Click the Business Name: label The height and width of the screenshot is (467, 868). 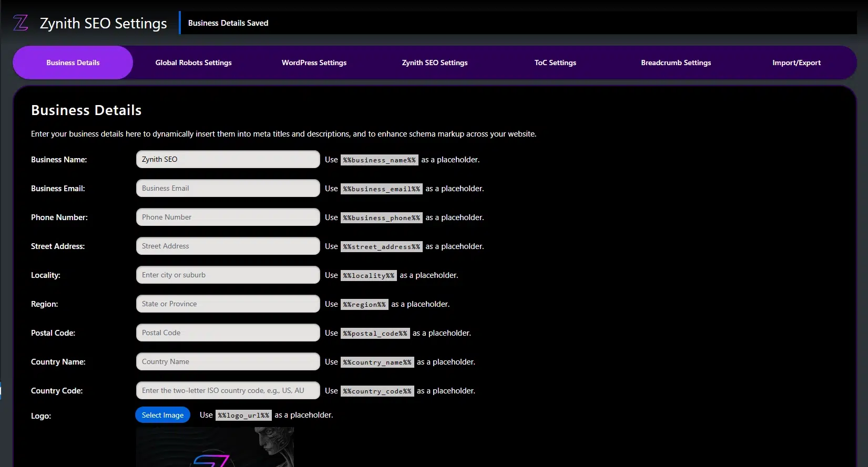point(59,160)
